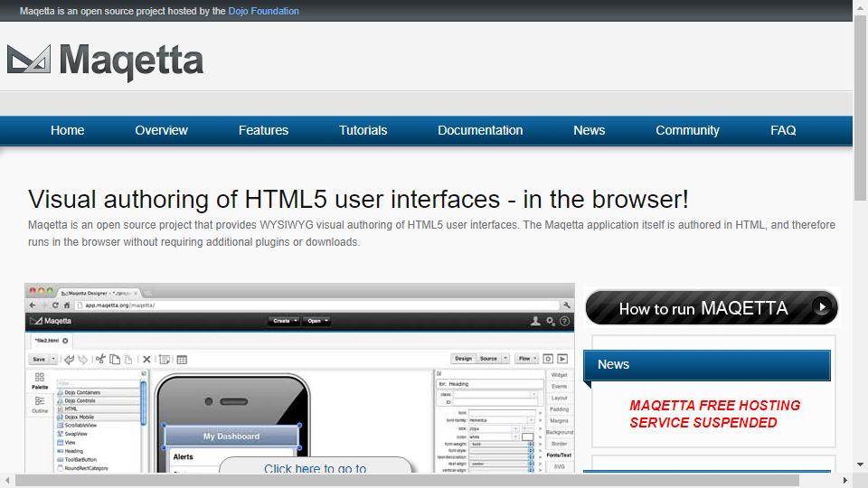Select the Outline icon tab in the designer screenshot
868x488 pixels.
coord(40,405)
